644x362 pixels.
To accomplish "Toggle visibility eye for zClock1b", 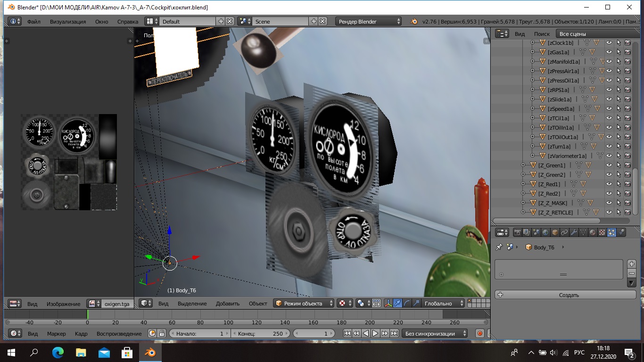I will click(x=609, y=42).
